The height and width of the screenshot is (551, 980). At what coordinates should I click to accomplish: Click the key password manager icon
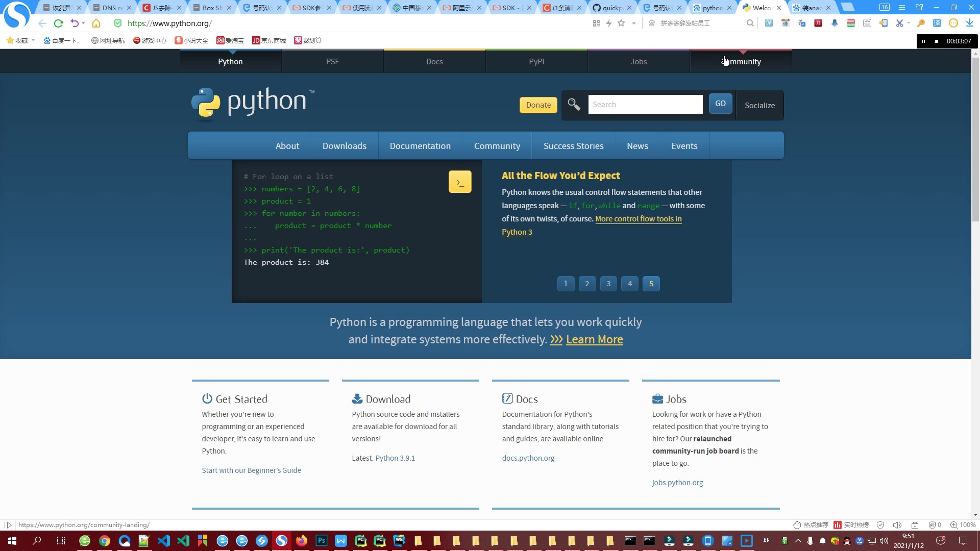tap(921, 23)
